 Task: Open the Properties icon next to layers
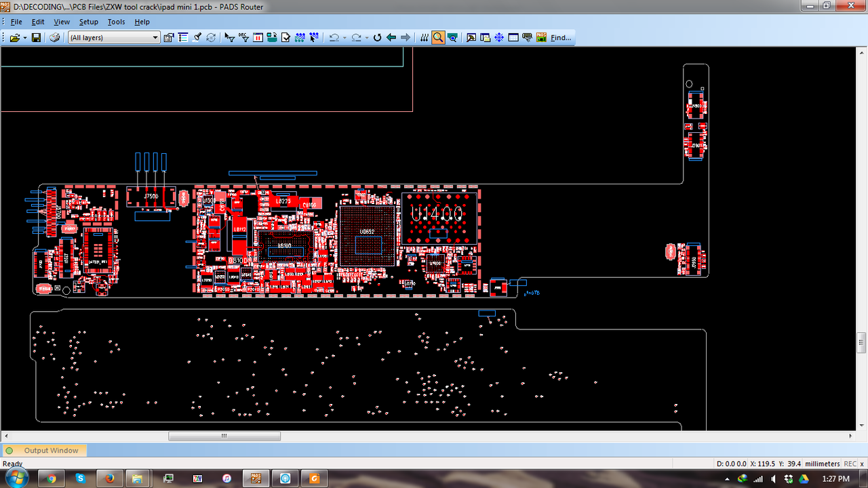(x=169, y=37)
